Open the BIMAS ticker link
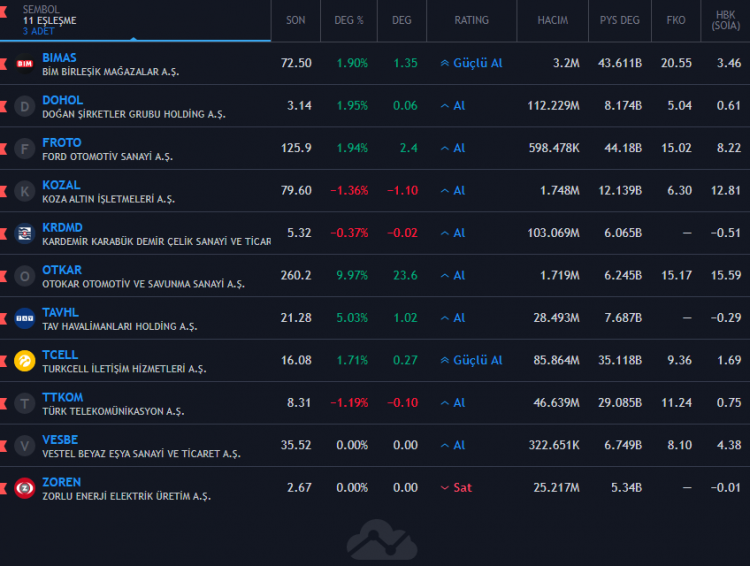 coord(59,58)
